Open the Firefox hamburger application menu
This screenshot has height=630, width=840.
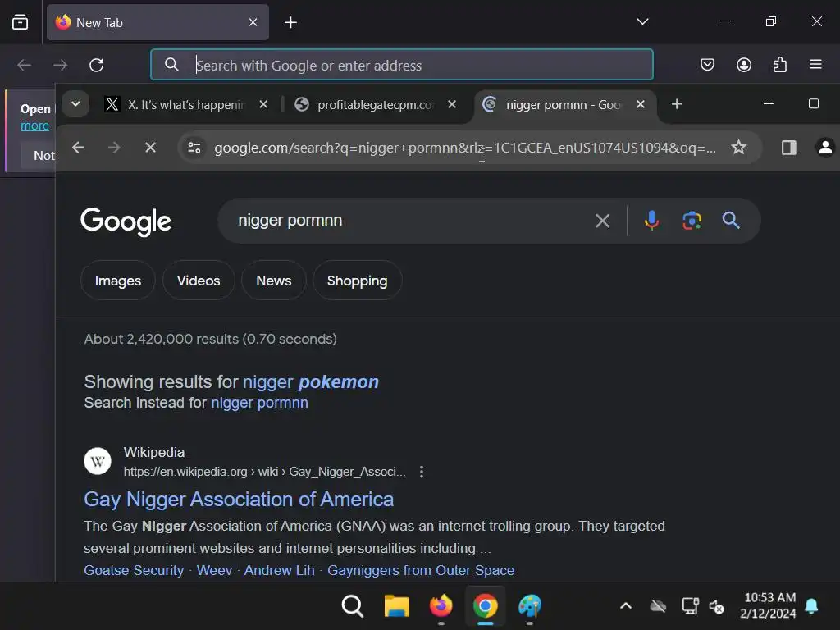point(815,65)
